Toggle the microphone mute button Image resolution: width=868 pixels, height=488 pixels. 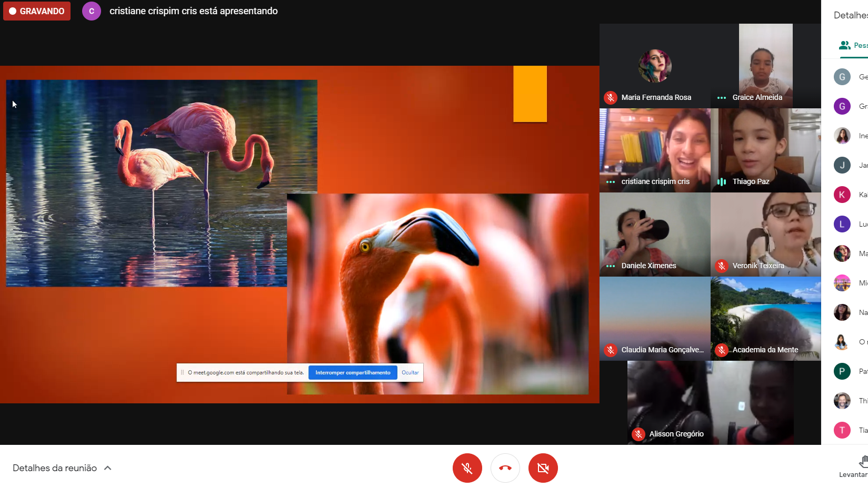coord(467,467)
